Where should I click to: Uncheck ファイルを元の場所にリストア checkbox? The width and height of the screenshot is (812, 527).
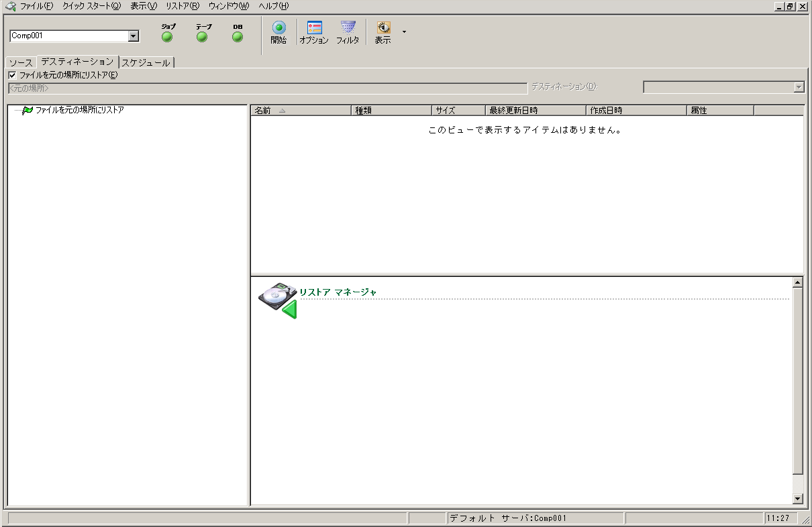(x=12, y=75)
